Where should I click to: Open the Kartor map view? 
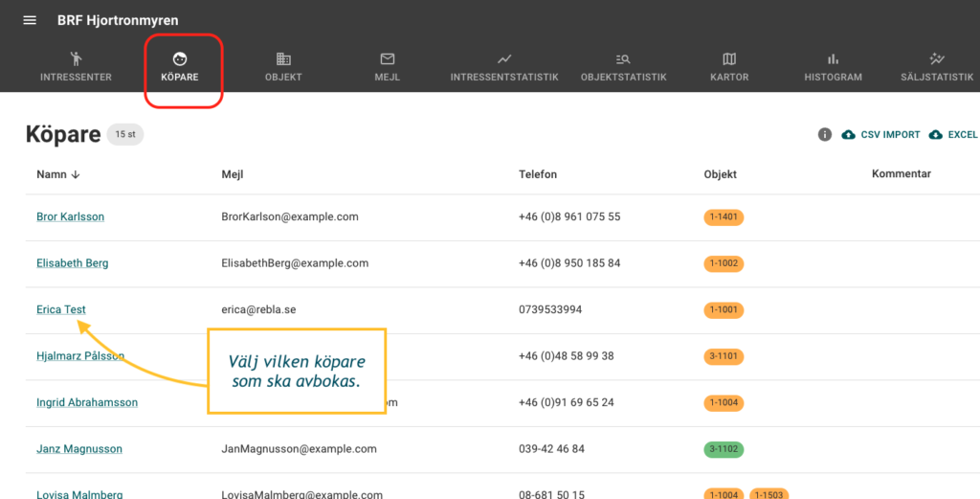click(x=729, y=67)
